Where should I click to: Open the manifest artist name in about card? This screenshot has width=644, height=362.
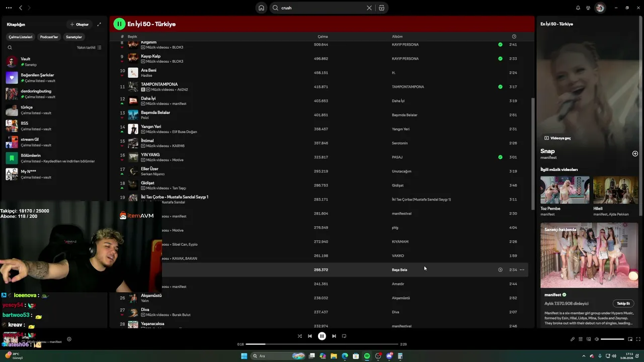tap(552, 295)
